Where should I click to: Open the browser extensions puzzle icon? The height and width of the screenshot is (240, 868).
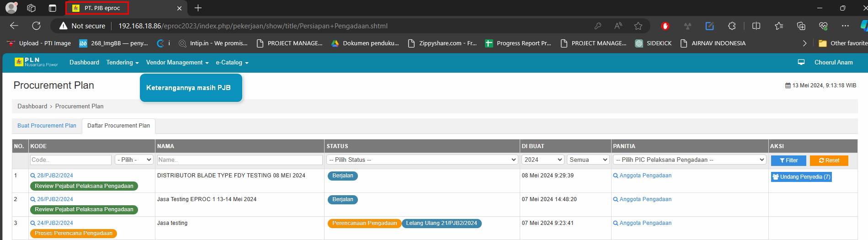[x=732, y=26]
